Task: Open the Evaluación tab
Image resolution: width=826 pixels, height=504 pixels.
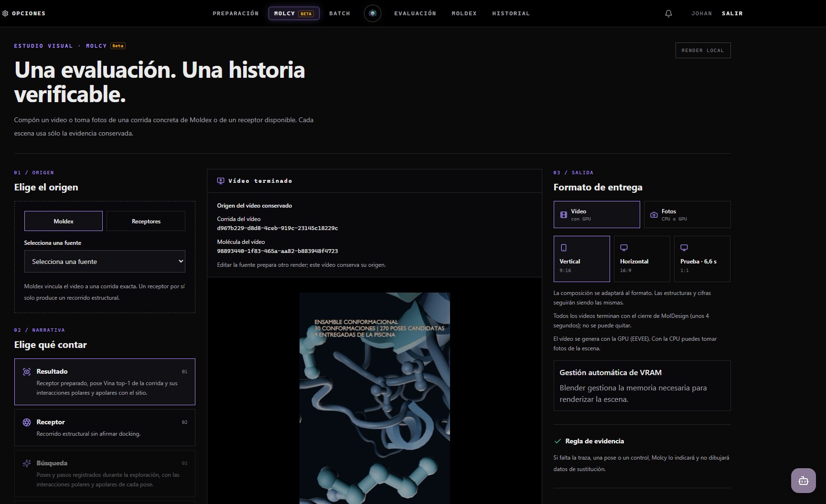Action: tap(415, 13)
